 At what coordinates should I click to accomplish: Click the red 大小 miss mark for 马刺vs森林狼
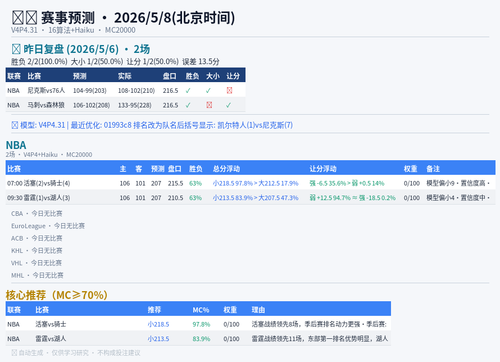pos(209,105)
